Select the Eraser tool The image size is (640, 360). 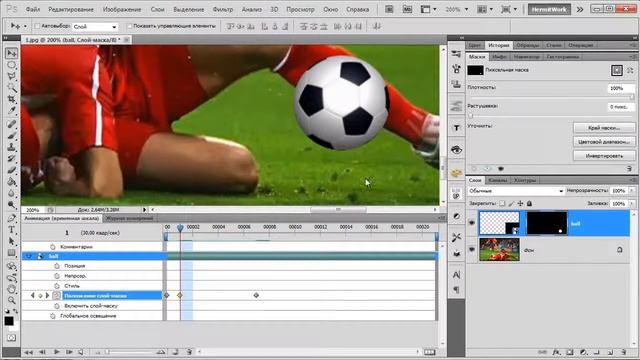pyautogui.click(x=11, y=170)
